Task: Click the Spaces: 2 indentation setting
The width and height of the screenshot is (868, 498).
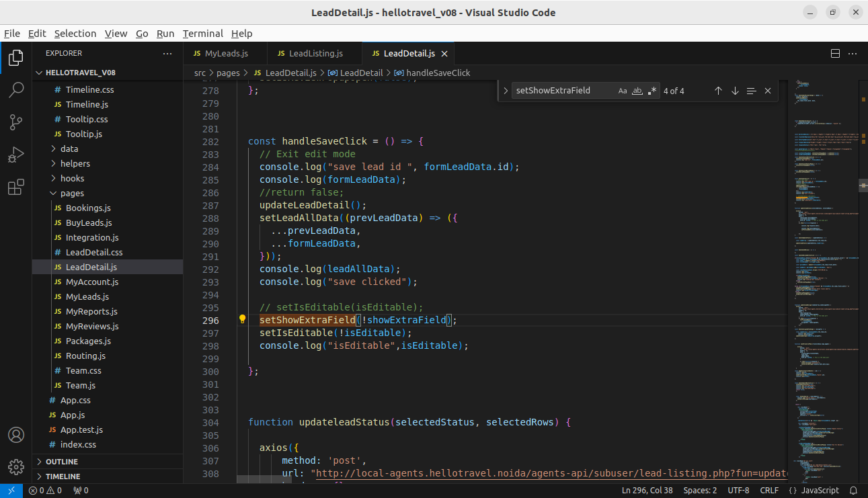Action: click(700, 491)
